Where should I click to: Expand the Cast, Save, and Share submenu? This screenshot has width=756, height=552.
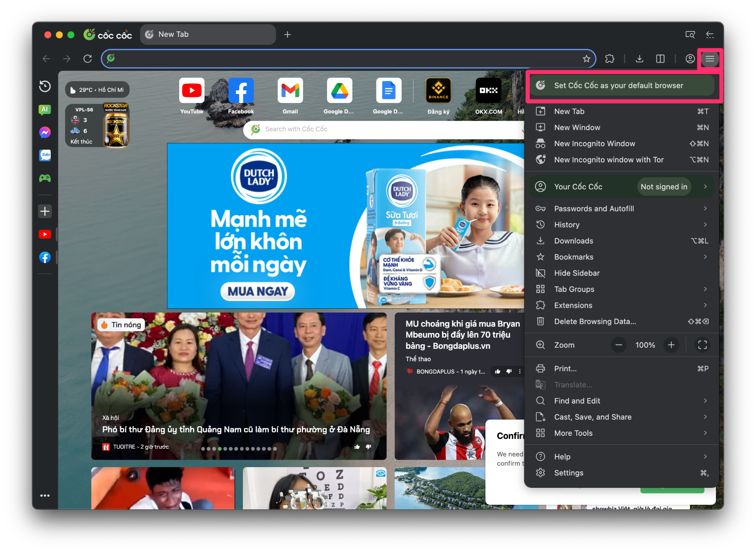tap(621, 417)
